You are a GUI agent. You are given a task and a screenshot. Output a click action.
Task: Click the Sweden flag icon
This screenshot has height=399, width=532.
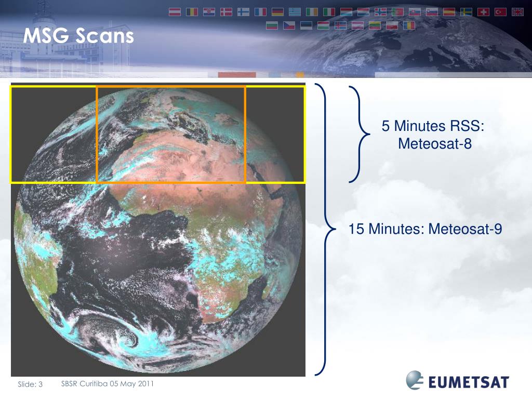pos(466,12)
